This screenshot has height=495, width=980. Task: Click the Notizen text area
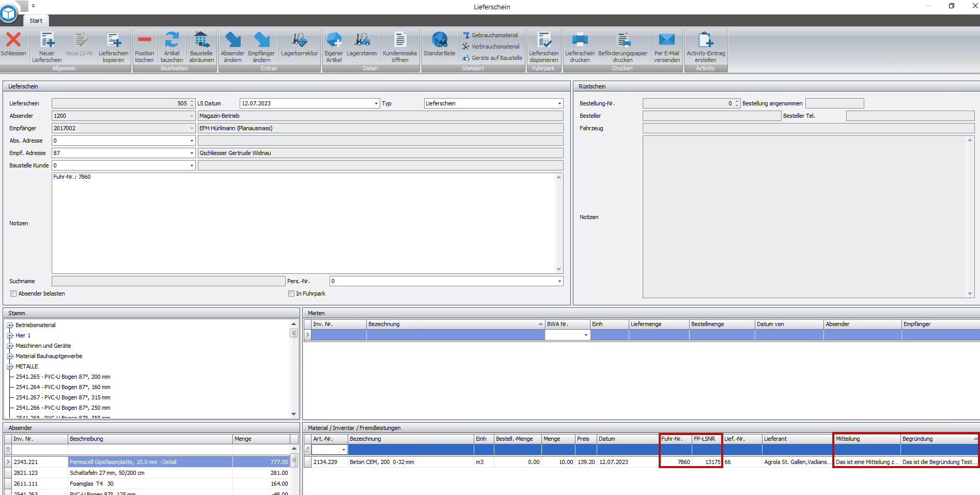(x=304, y=223)
